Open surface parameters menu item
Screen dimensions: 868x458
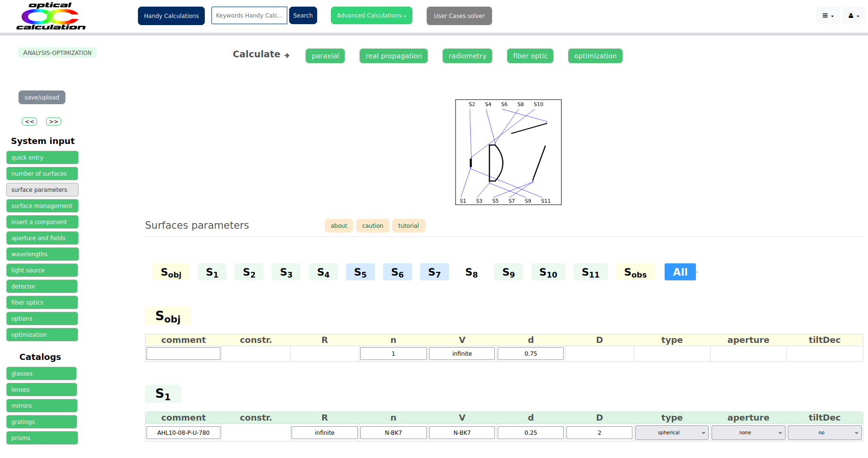(x=42, y=189)
